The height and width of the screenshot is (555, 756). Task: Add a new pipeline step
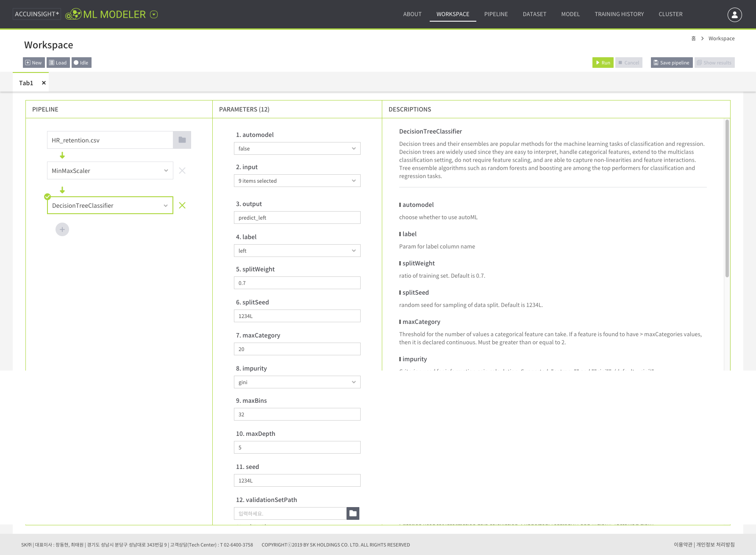point(62,229)
